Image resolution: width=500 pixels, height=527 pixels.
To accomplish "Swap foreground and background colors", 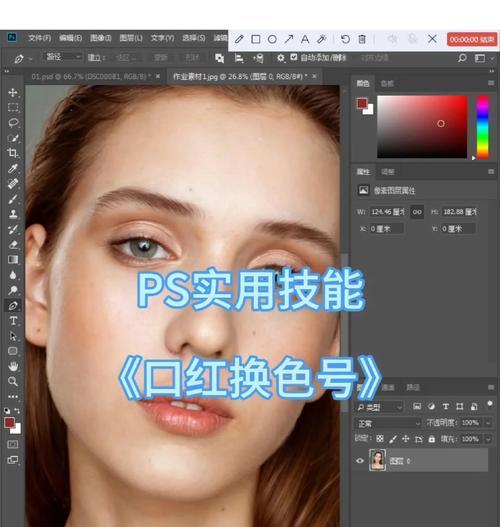I will tap(17, 411).
